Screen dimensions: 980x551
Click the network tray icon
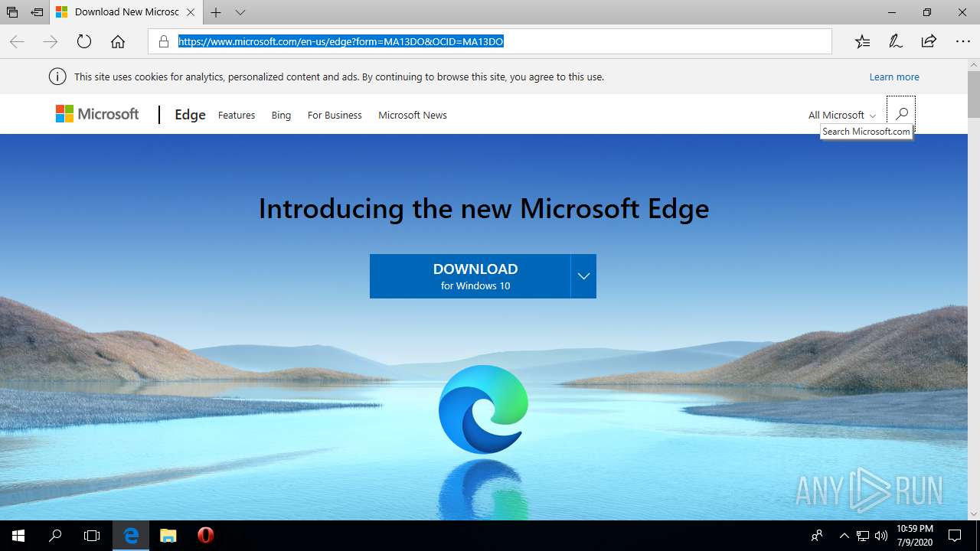pos(863,536)
